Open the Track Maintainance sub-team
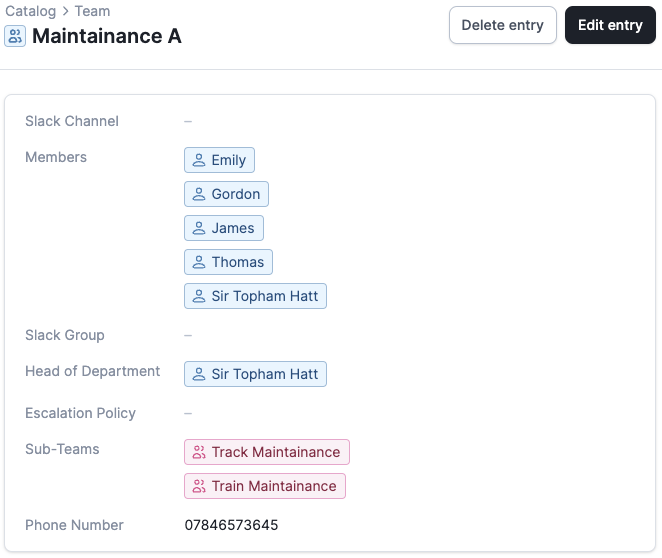This screenshot has width=662, height=558. pos(275,452)
